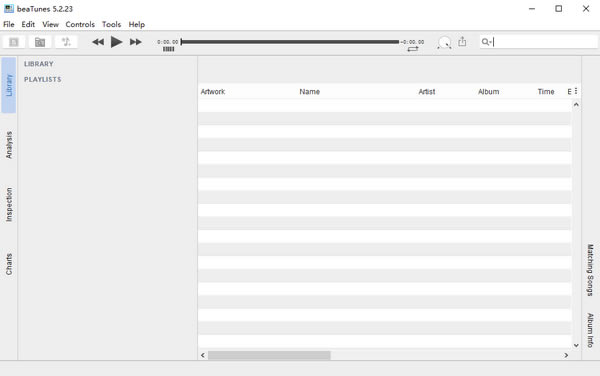Click the folder icon in toolbar
The image size is (600, 376).
pyautogui.click(x=40, y=42)
